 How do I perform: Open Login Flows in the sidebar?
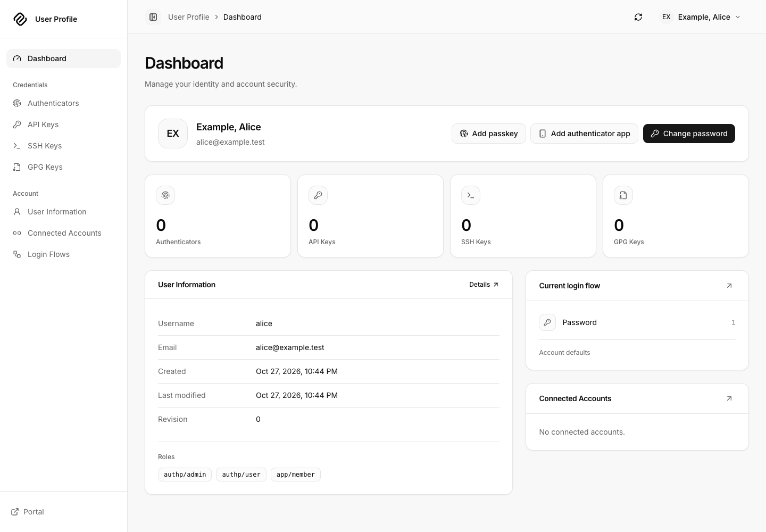pos(63,254)
